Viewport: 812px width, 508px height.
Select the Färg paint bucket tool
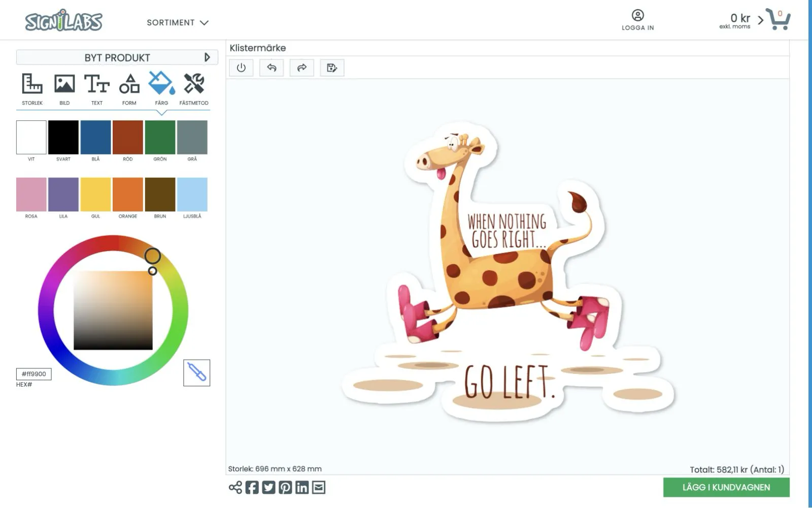(161, 89)
